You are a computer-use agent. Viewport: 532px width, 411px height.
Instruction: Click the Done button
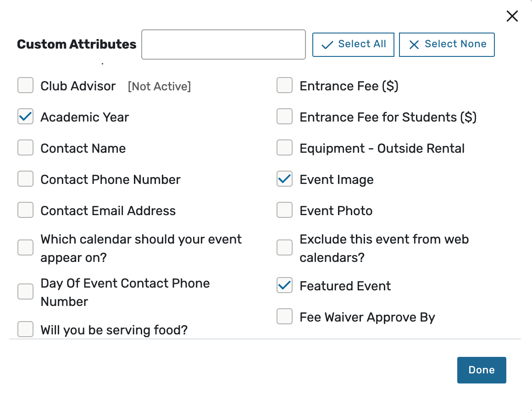tap(482, 370)
